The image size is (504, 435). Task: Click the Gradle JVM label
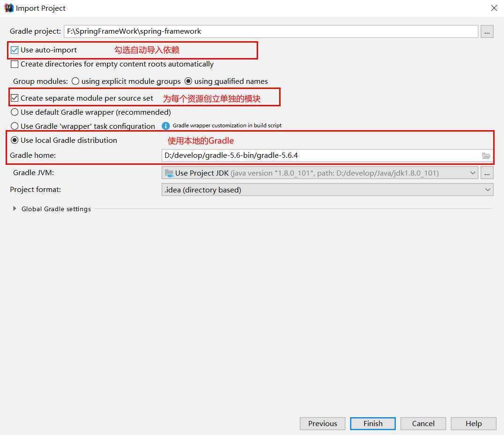pyautogui.click(x=33, y=172)
